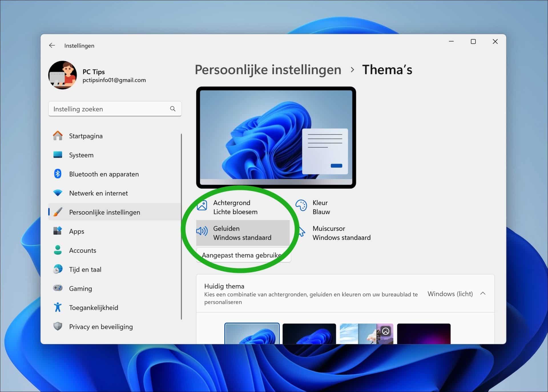Click the paintbrush Persoonlijke instellingen icon

point(58,212)
